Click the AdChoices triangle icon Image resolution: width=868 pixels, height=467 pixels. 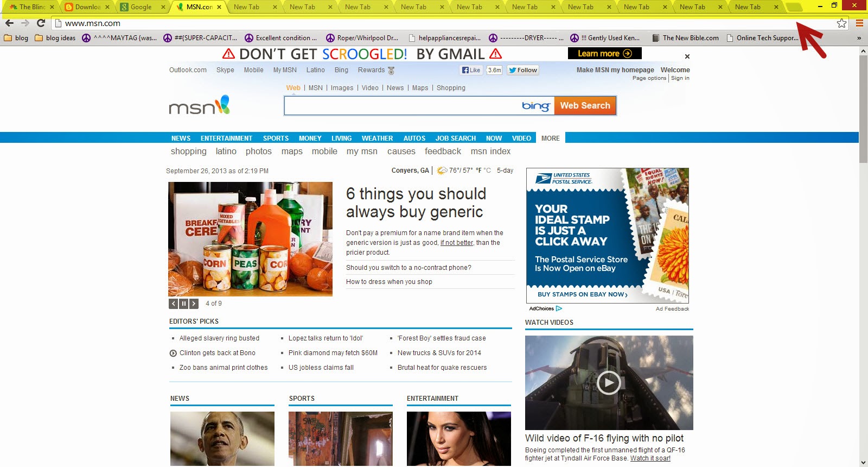point(559,308)
